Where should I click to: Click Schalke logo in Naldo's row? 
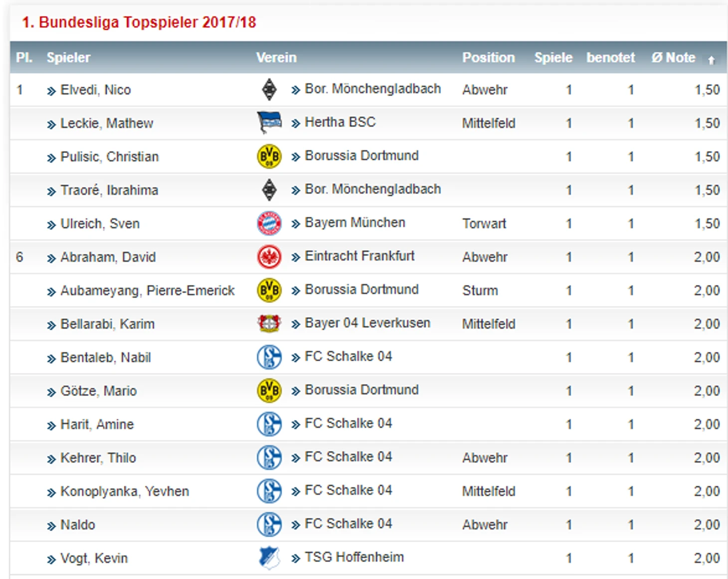(x=269, y=524)
